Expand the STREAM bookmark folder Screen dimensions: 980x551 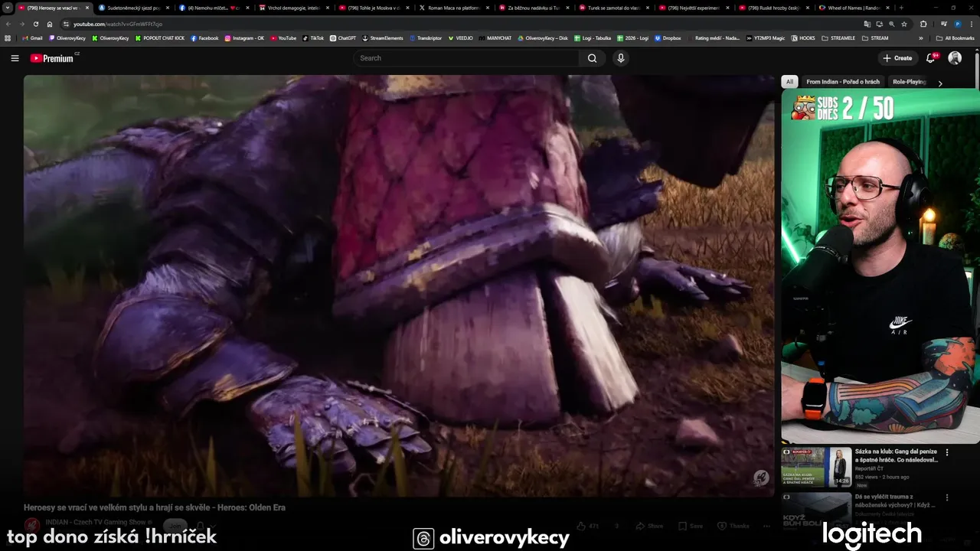point(875,37)
